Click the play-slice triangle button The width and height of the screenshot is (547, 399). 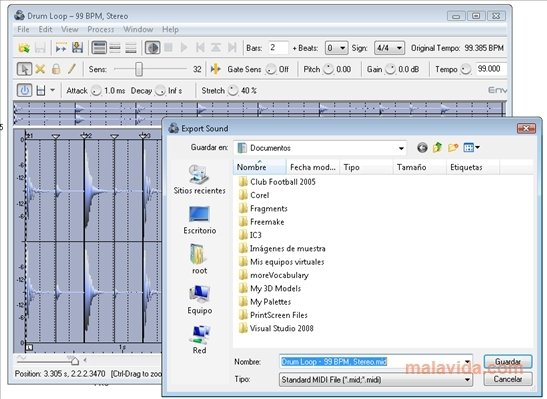(x=216, y=48)
